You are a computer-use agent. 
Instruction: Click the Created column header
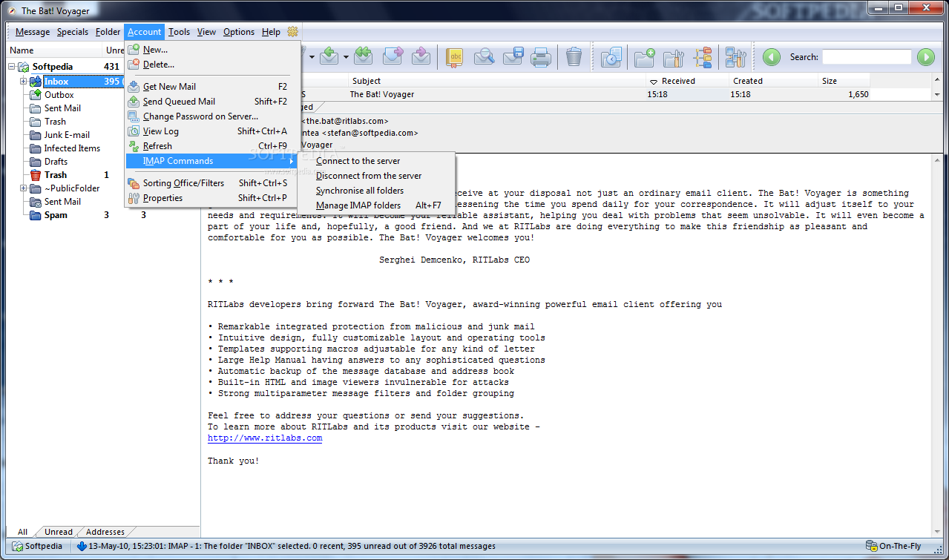pyautogui.click(x=772, y=82)
